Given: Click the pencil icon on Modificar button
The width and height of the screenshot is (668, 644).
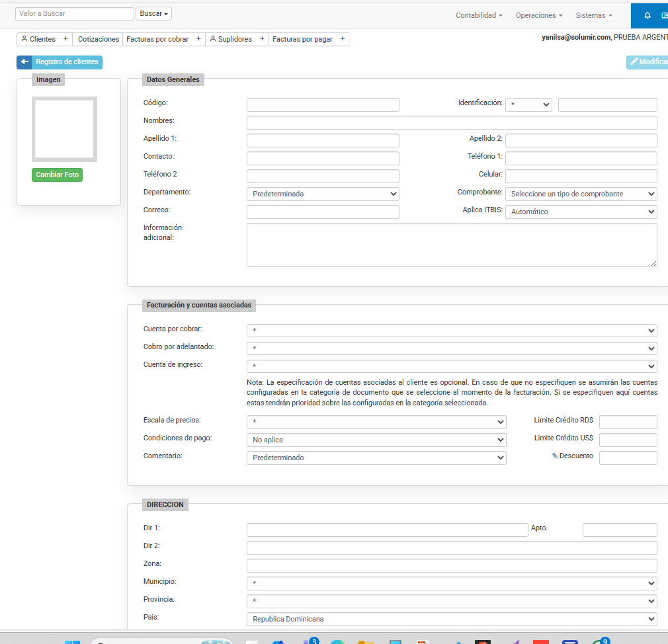Looking at the screenshot, I should pos(634,61).
